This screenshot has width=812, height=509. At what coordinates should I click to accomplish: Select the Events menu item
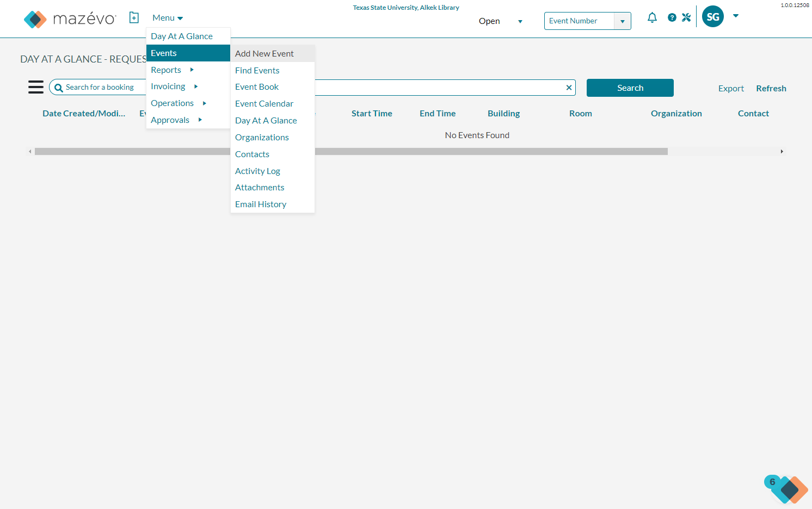[188, 53]
